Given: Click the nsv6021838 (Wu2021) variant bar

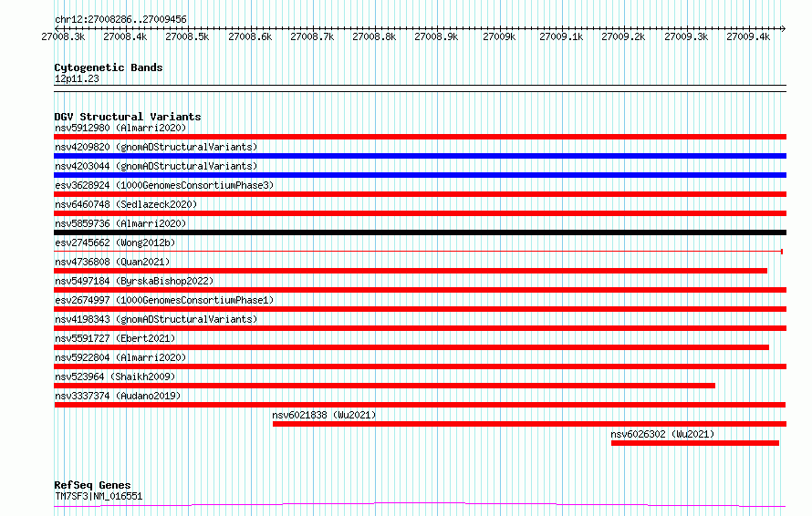Looking at the screenshot, I should (530, 424).
